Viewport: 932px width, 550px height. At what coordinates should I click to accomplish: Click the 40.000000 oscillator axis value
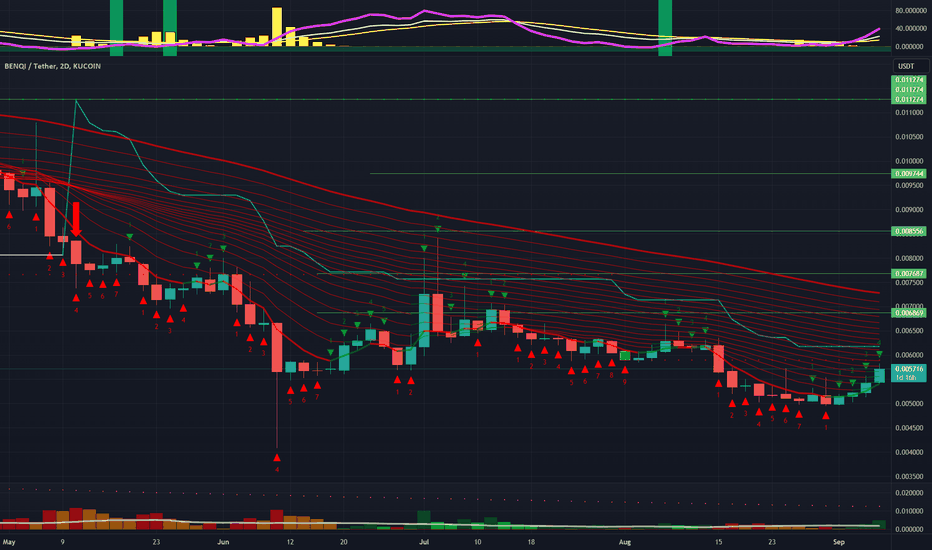(x=909, y=29)
